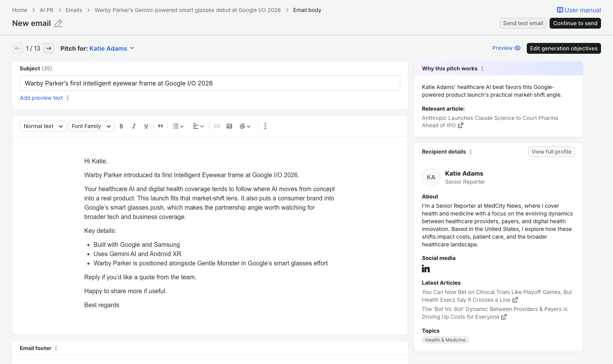Click the Email body breadcrumb item
Image resolution: width=613 pixels, height=364 pixels.
coord(307,10)
